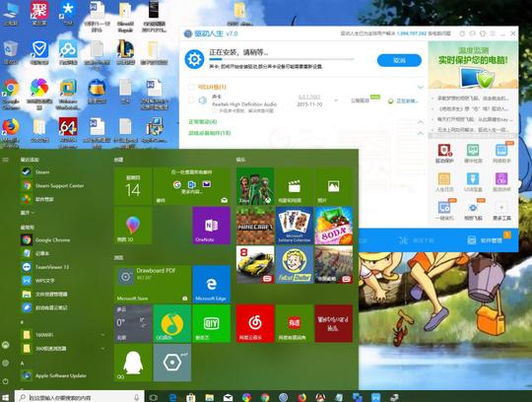Open the NetEase Youdao dictionary tile

295,323
